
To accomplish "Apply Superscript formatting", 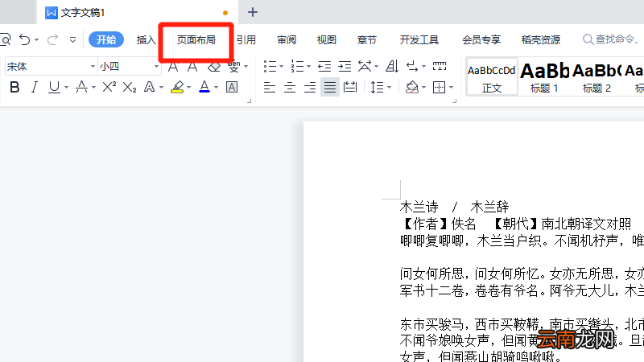I will [109, 87].
